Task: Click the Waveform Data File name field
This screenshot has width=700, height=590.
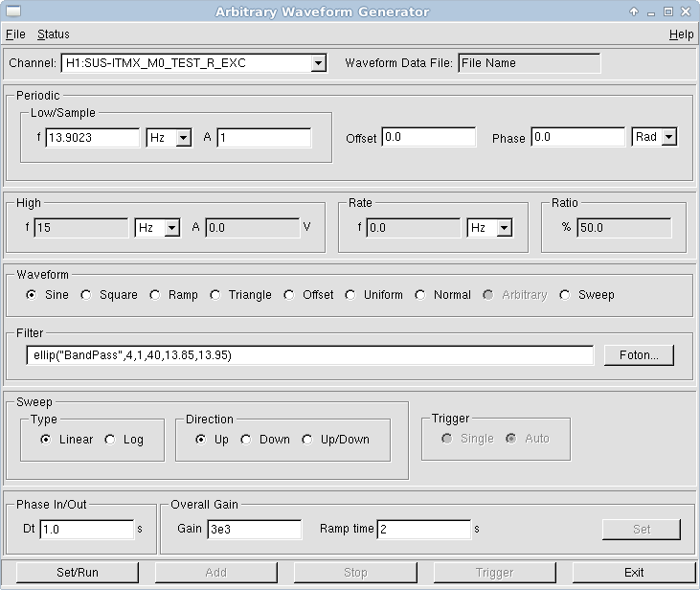Action: tap(530, 63)
